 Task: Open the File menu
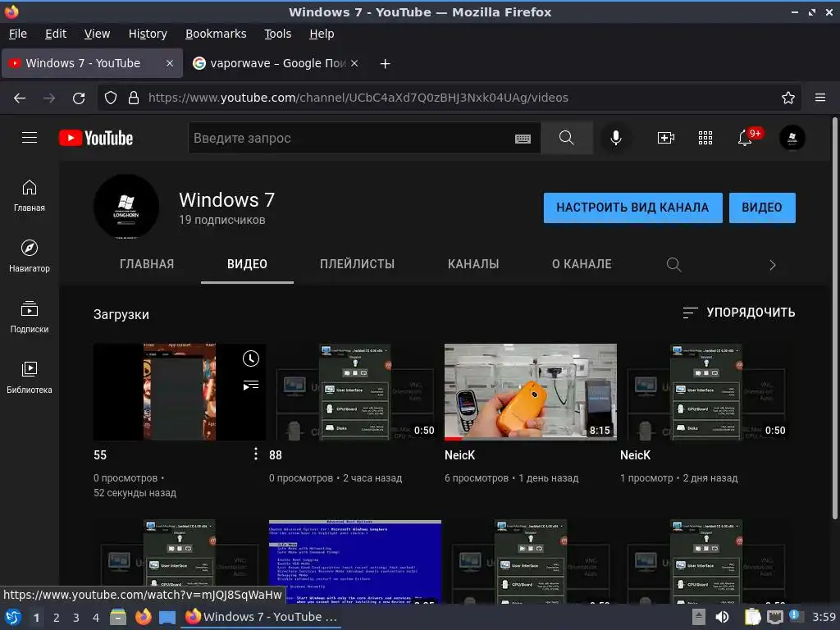[x=18, y=34]
